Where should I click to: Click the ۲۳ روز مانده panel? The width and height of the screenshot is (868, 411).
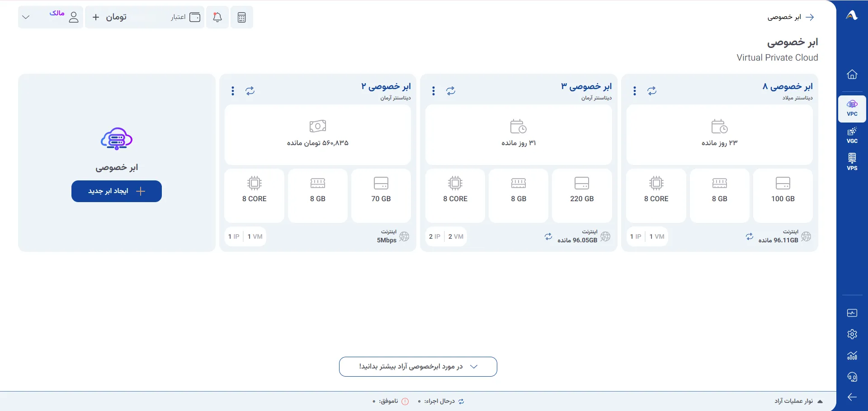click(720, 135)
